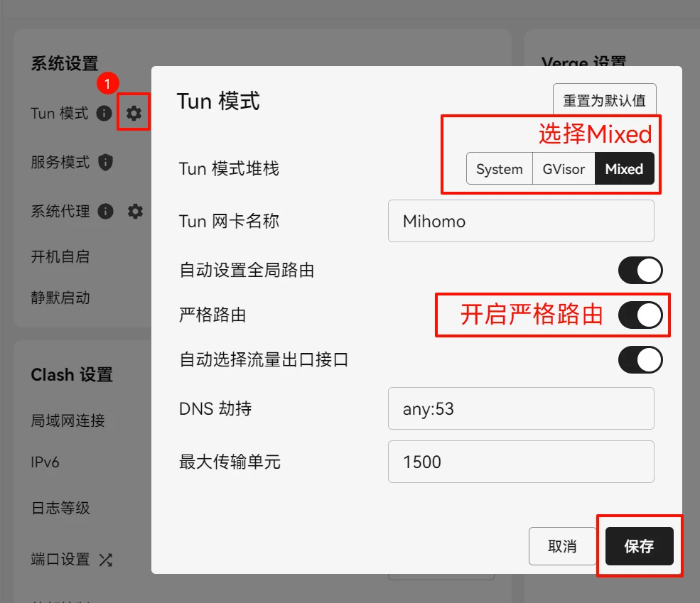Click 保存 to save Tun settings
The height and width of the screenshot is (603, 700).
639,546
